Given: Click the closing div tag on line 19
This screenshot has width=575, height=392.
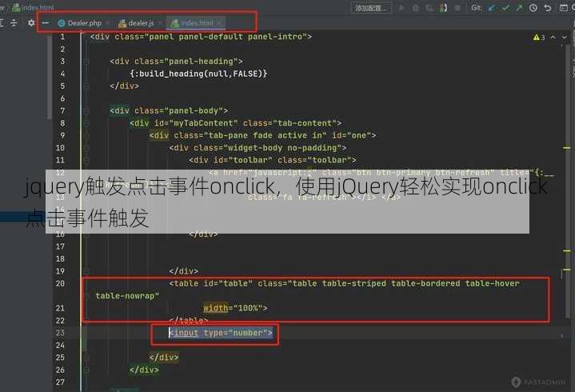Looking at the screenshot, I should click(183, 271).
